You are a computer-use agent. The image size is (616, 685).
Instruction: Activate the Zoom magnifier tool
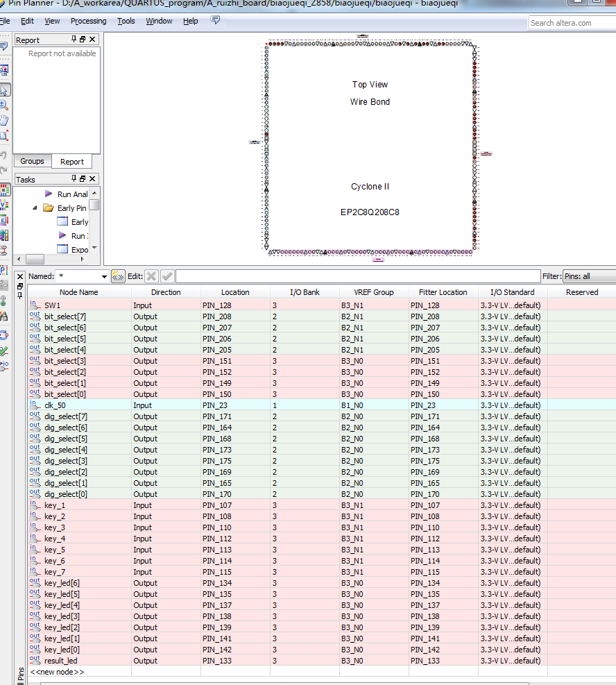tap(4, 105)
